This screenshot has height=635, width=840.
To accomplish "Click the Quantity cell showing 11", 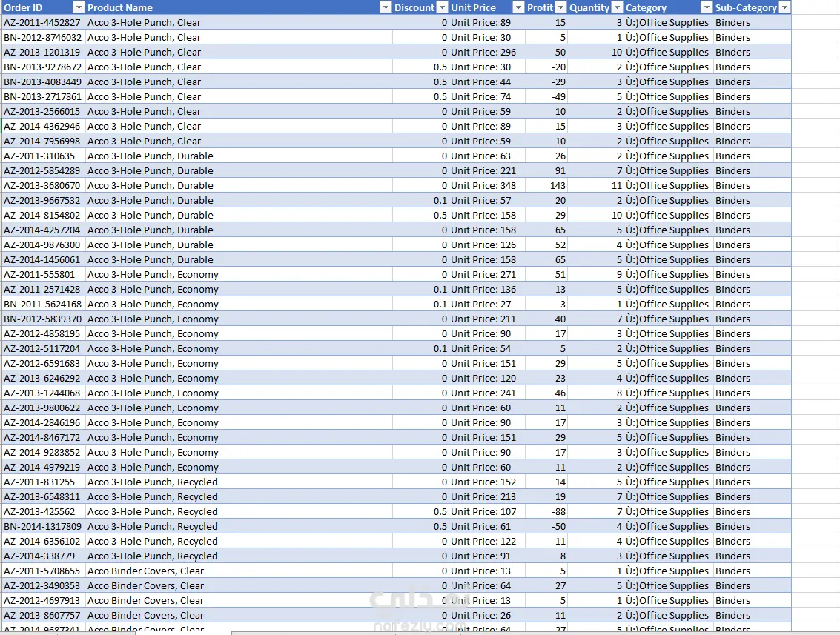I will [x=596, y=185].
